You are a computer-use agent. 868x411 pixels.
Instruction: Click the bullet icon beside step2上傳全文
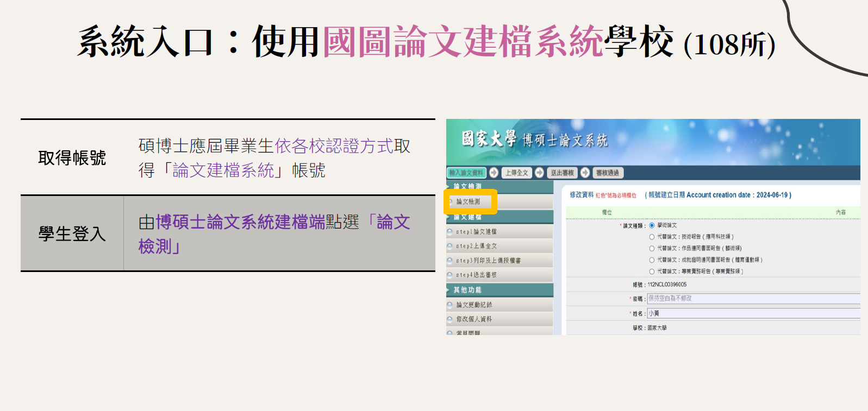pyautogui.click(x=450, y=246)
